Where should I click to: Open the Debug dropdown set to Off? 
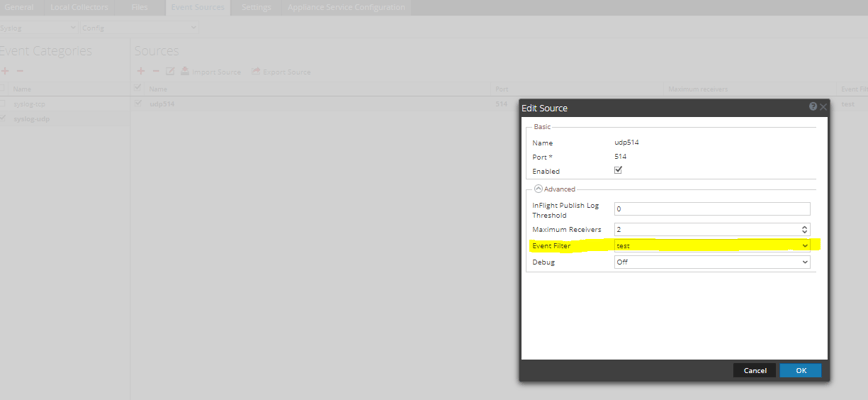coord(712,262)
